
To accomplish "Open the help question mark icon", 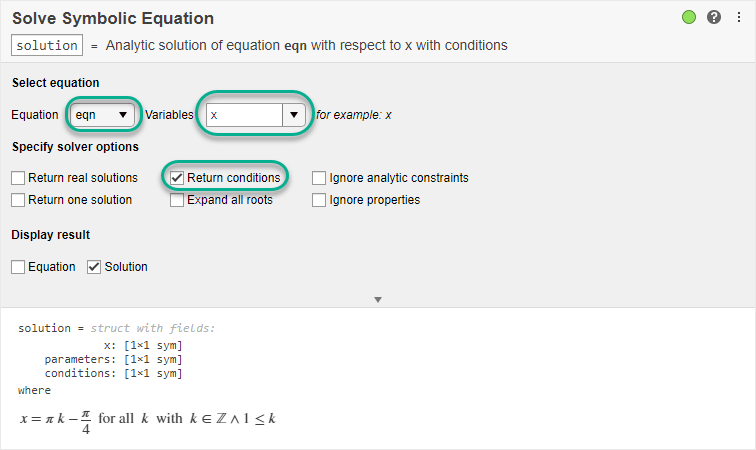I will (x=714, y=17).
